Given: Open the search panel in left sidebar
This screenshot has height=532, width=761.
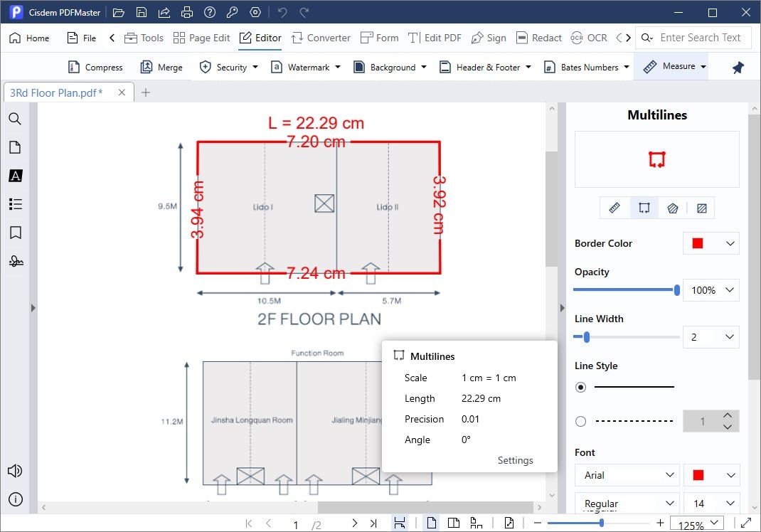Looking at the screenshot, I should [15, 119].
